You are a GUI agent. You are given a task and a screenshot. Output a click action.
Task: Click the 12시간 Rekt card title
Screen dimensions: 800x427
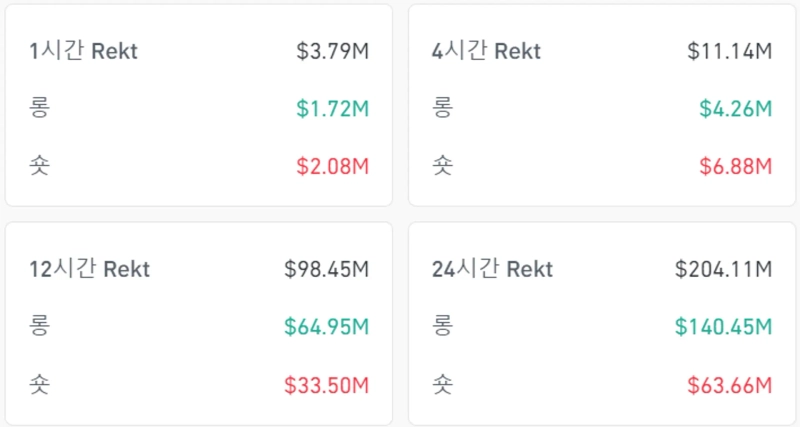click(x=89, y=269)
